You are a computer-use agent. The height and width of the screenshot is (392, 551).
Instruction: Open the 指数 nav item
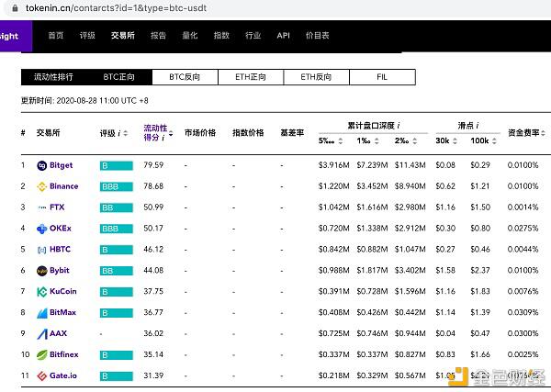coord(221,36)
